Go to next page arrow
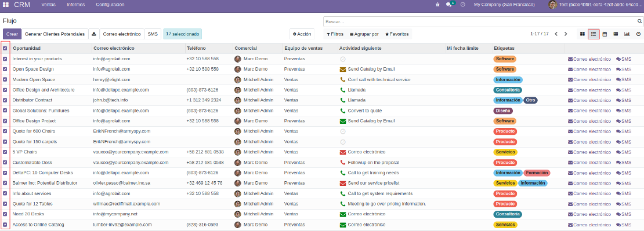 click(x=566, y=34)
